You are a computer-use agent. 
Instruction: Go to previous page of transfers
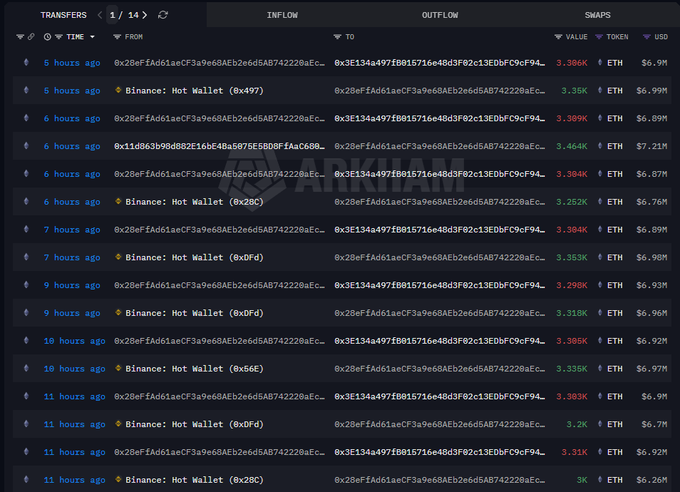(x=100, y=15)
